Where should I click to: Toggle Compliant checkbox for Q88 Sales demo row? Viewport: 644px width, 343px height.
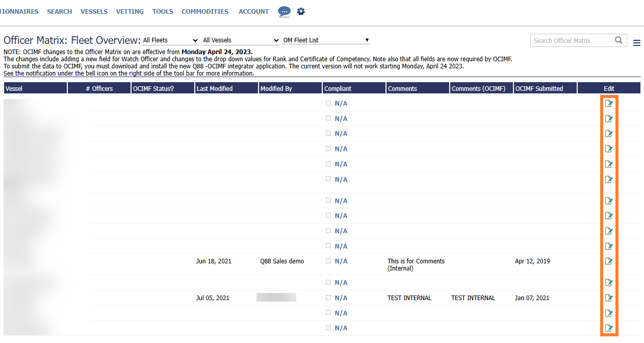pyautogui.click(x=328, y=261)
